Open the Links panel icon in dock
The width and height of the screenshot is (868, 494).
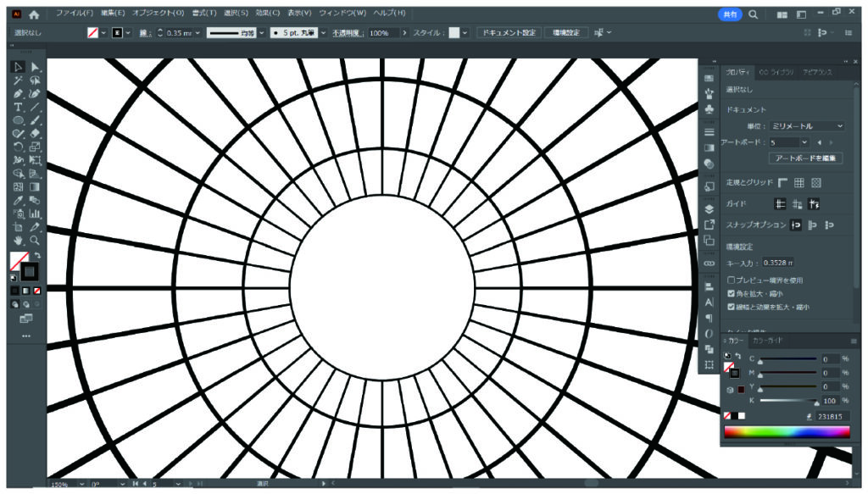click(x=709, y=264)
